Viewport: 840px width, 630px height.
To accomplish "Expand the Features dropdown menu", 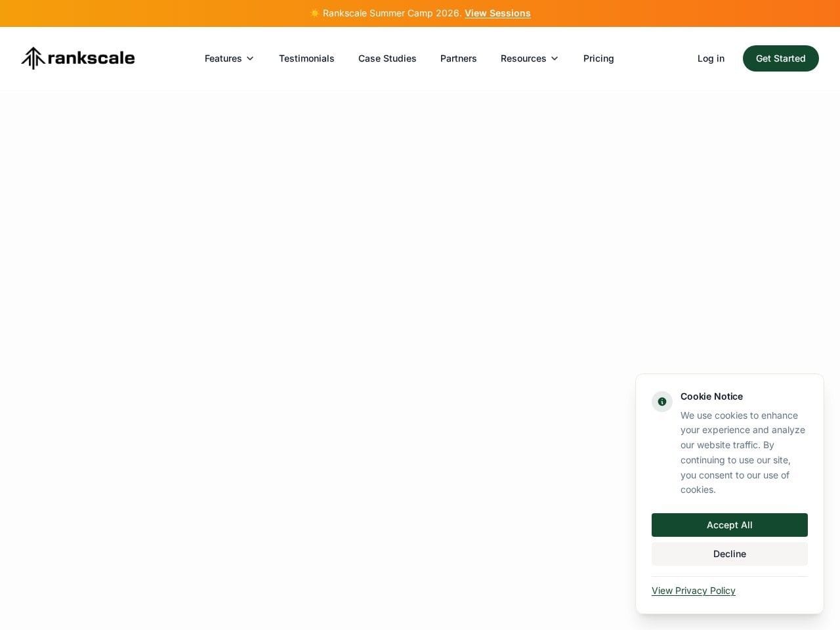I will (x=229, y=58).
